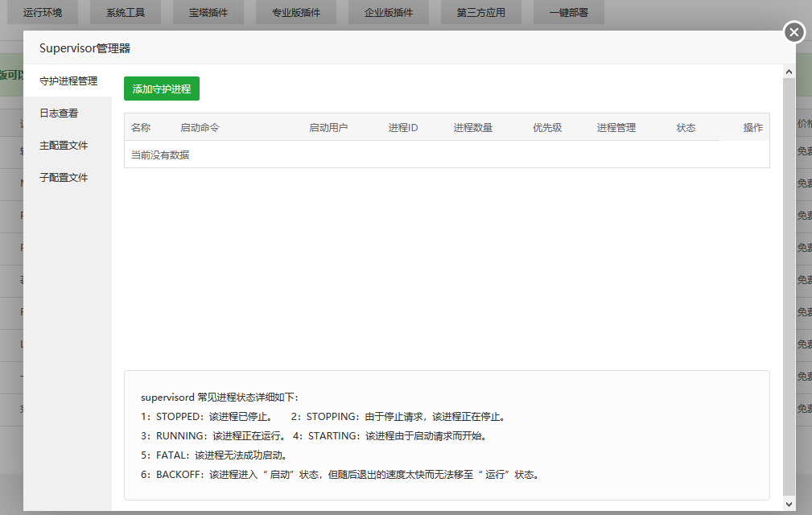
Task: Click the 操作 column header
Action: [x=753, y=127]
